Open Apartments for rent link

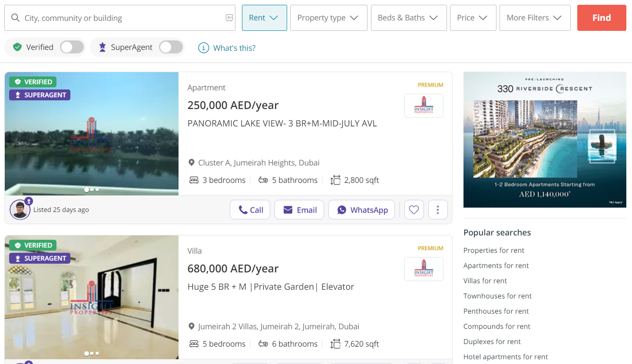point(496,266)
